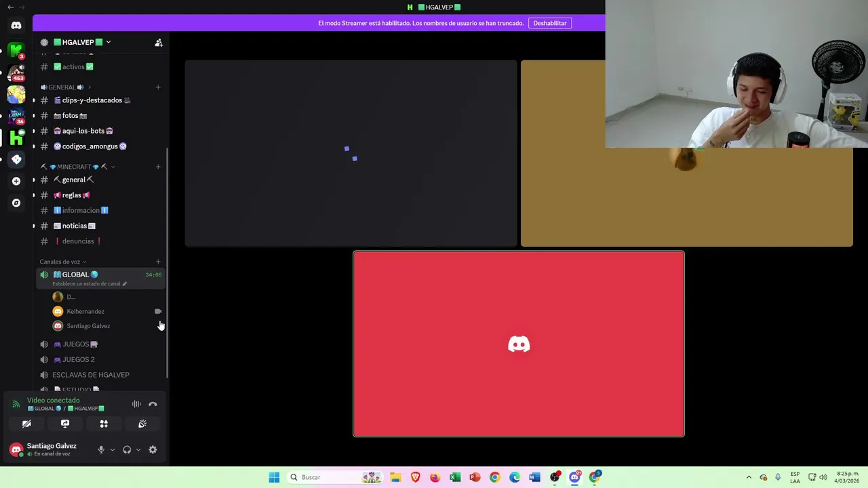
Task: Open the aqui-los-bots channel
Action: click(100, 131)
